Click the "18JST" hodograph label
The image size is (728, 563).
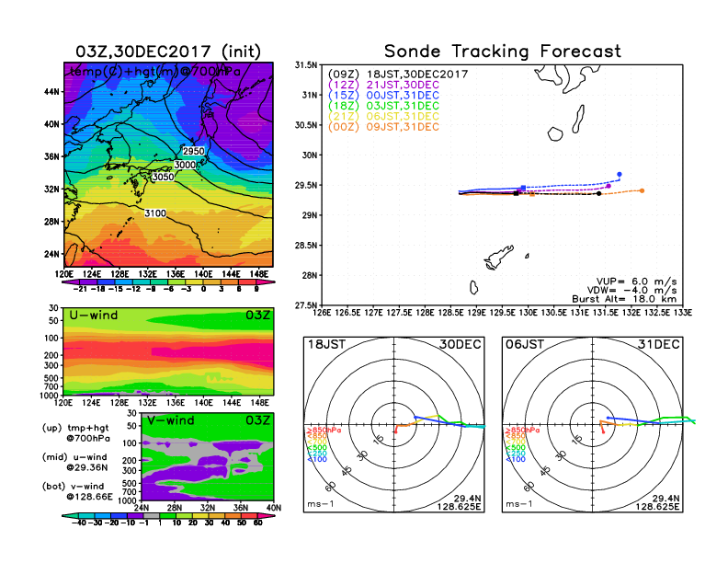pos(327,345)
